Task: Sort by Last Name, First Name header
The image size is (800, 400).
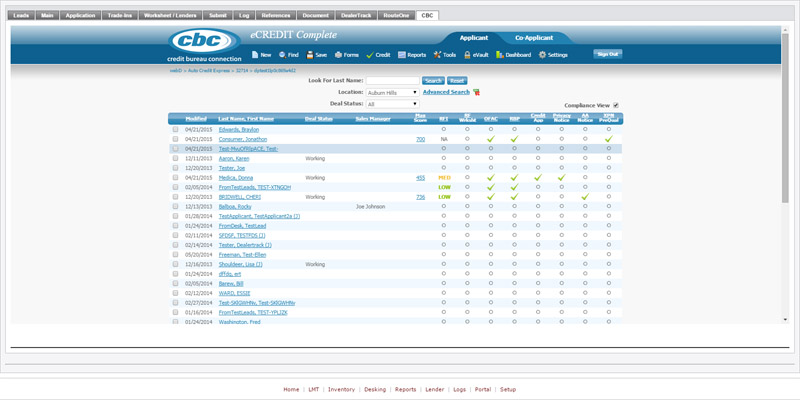Action: pyautogui.click(x=246, y=119)
